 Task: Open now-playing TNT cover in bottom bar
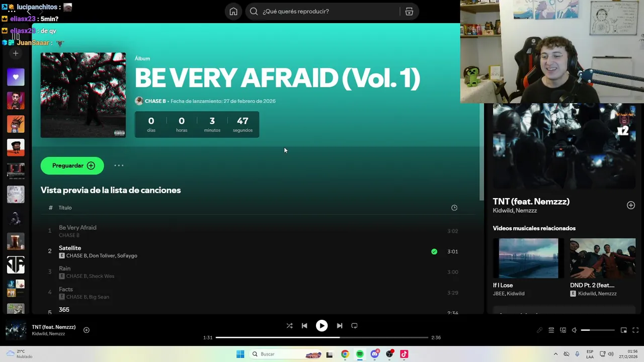click(x=16, y=330)
